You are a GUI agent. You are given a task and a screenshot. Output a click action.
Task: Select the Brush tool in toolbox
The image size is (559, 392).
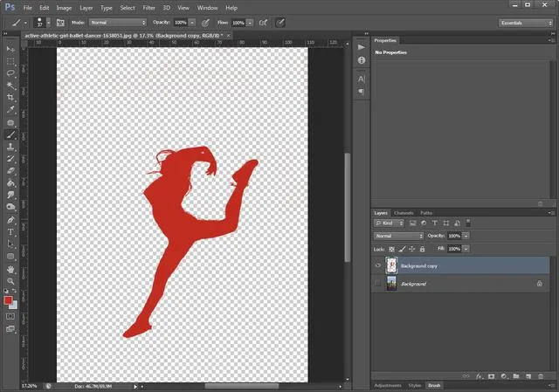tap(10, 134)
